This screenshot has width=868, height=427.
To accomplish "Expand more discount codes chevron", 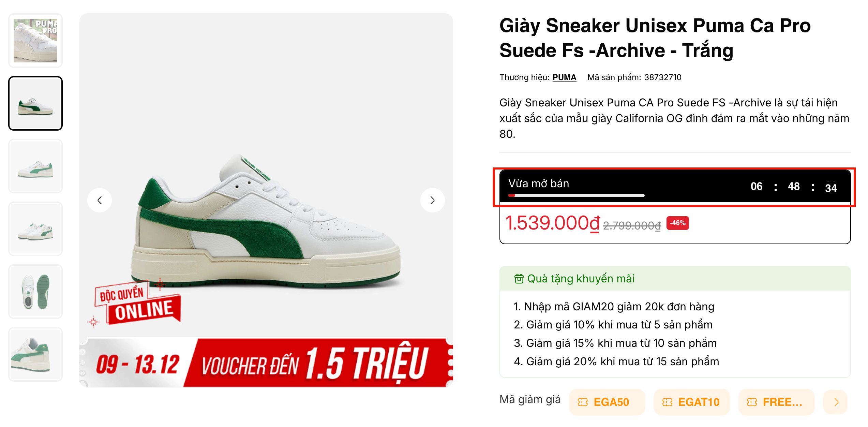I will [836, 402].
